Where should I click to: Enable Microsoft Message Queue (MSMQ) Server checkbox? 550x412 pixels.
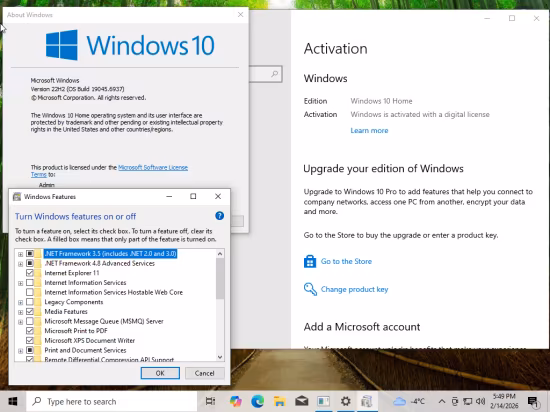coord(30,321)
